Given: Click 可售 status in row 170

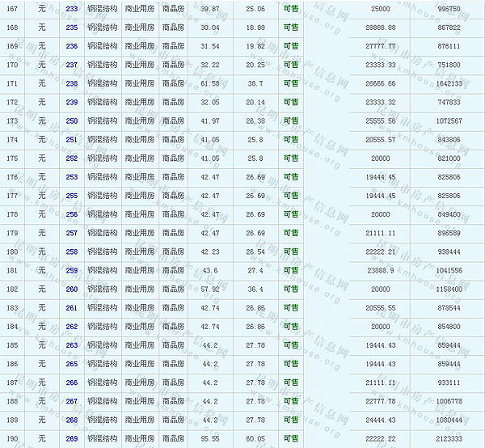Looking at the screenshot, I should [x=290, y=65].
